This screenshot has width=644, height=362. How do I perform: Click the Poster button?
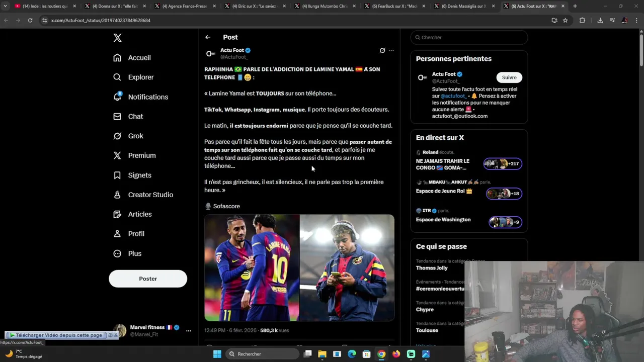pos(148,279)
